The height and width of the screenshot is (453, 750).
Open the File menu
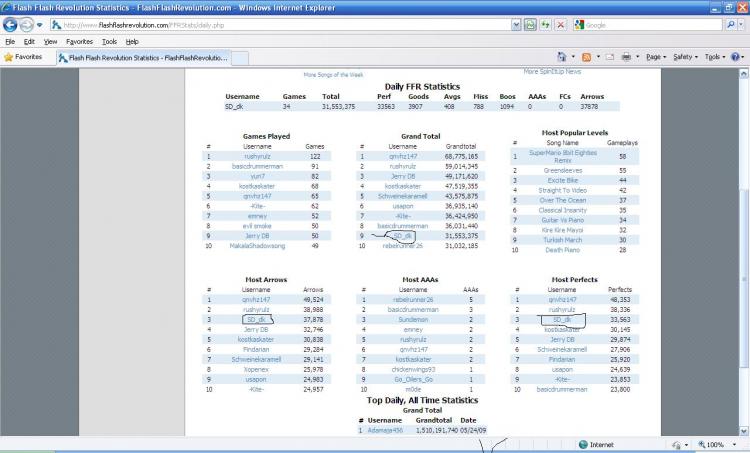click(10, 42)
